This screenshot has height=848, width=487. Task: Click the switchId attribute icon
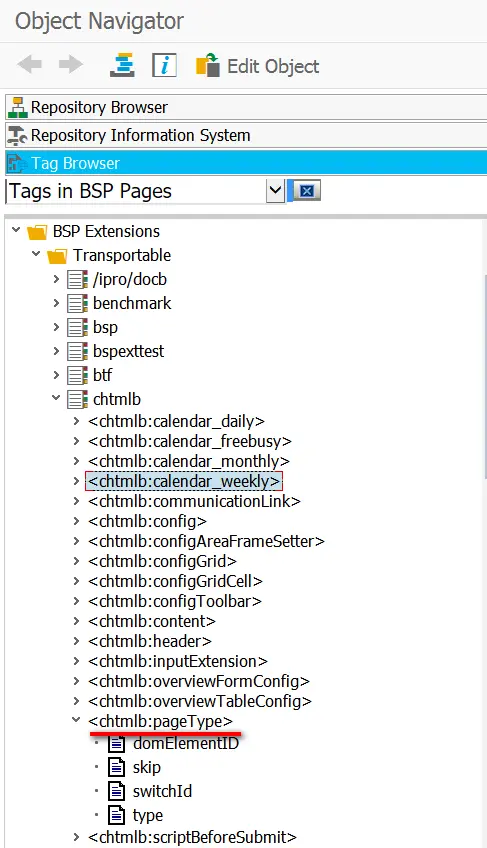click(x=116, y=791)
